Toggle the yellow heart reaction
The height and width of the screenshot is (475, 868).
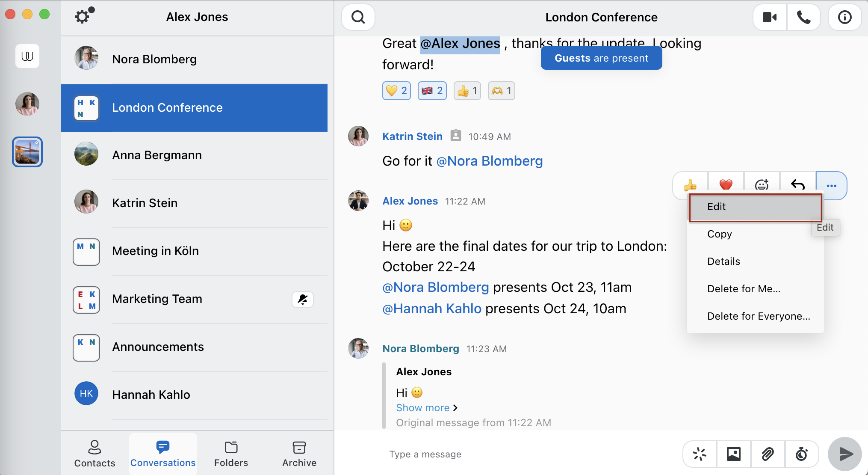coord(396,91)
